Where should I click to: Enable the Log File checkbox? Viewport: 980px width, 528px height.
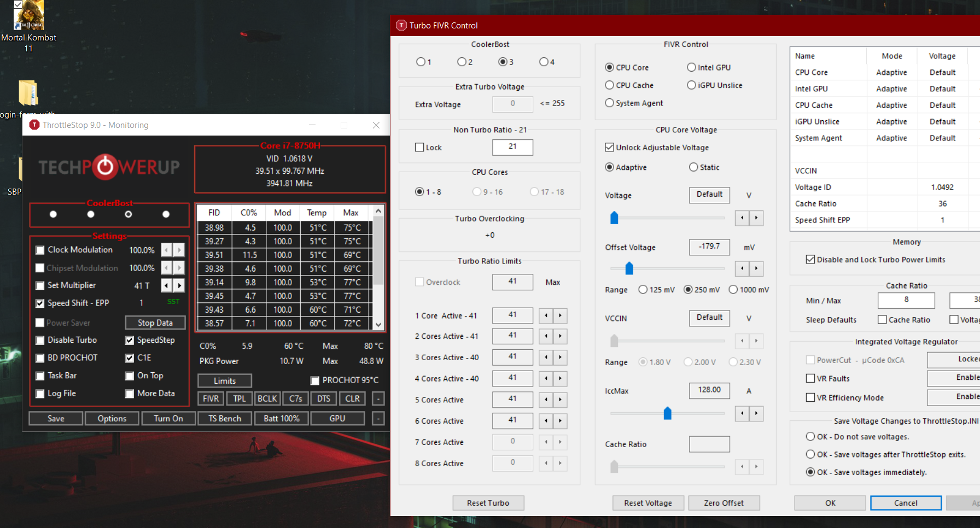[40, 394]
